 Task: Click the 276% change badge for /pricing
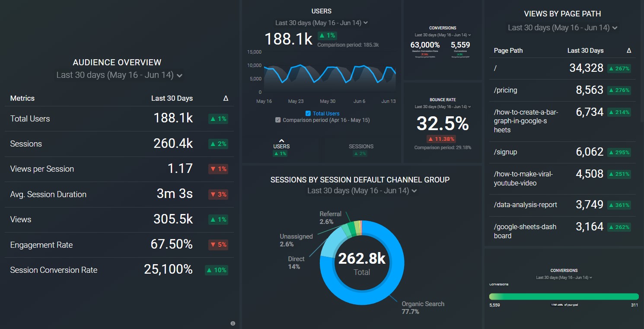point(619,90)
